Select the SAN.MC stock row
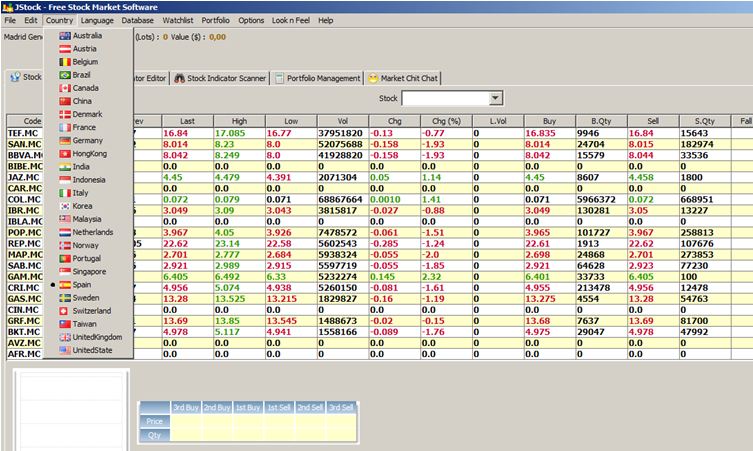Image resolution: width=753 pixels, height=451 pixels. [379, 144]
